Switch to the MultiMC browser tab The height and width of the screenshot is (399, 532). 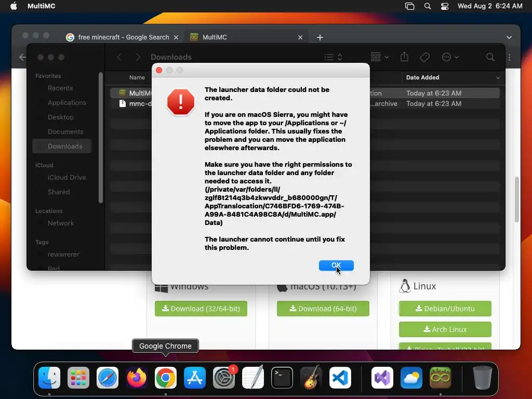pos(247,37)
